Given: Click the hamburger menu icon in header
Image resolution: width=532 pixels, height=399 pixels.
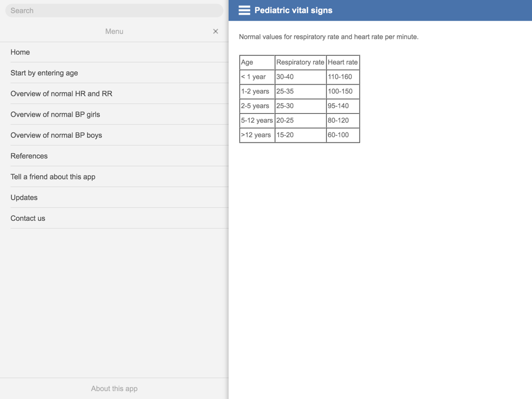Looking at the screenshot, I should 244,11.
